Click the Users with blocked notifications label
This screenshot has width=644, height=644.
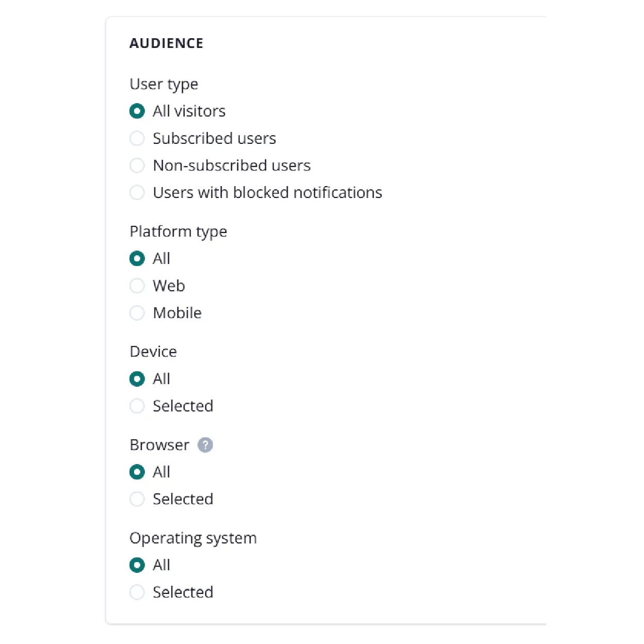coord(267,193)
